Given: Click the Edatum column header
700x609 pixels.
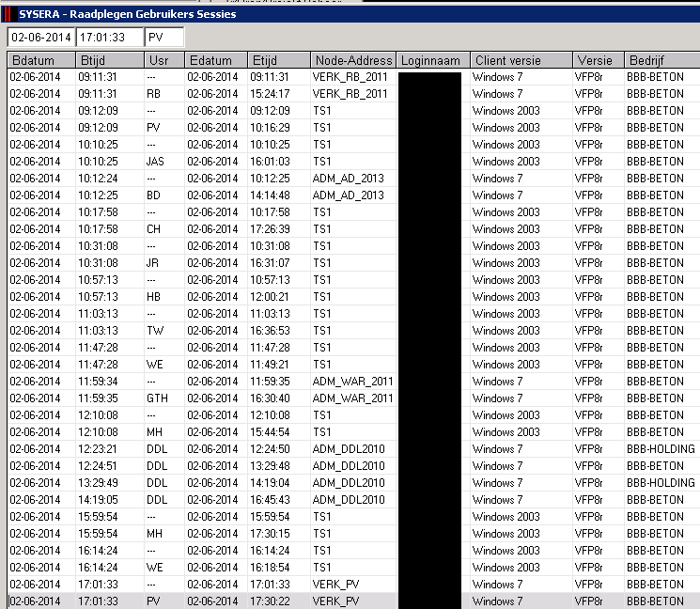Looking at the screenshot, I should 216,60.
